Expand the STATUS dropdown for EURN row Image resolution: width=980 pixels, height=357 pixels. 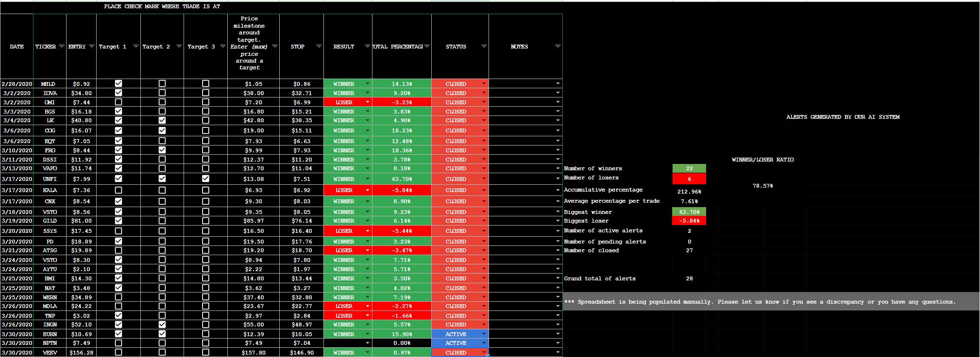pos(484,334)
